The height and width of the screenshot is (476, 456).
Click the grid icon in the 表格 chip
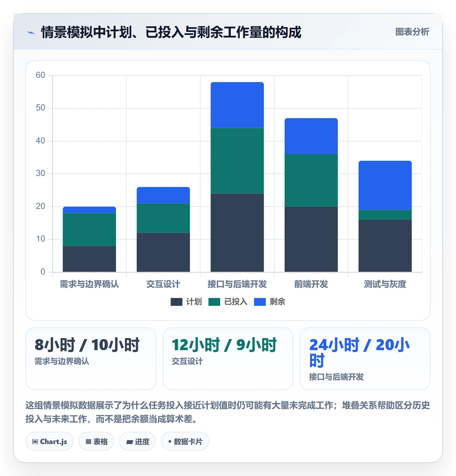[x=88, y=442]
